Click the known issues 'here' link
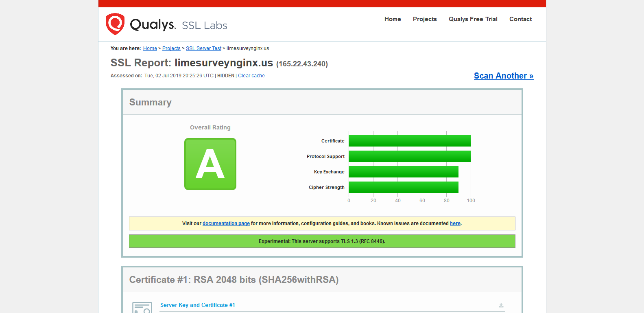 (455, 223)
